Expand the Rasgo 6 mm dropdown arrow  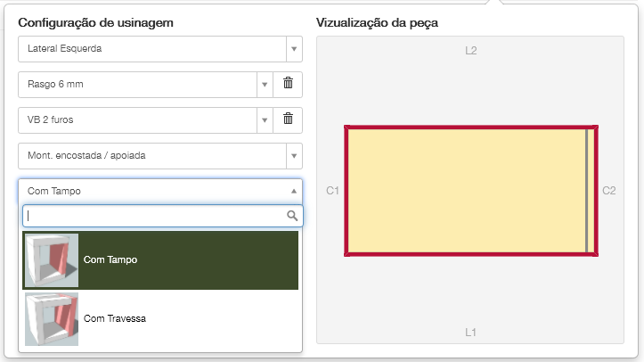(x=264, y=85)
